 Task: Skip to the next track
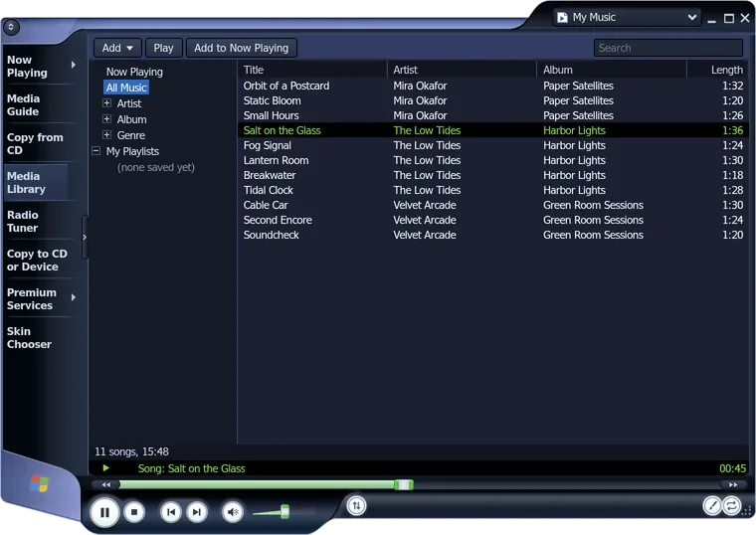pyautogui.click(x=196, y=512)
